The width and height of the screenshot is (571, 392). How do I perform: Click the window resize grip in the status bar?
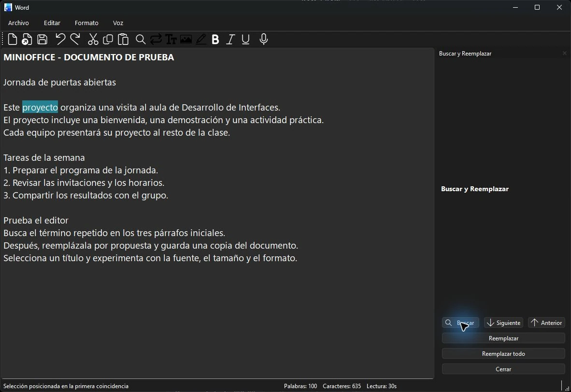pos(567,388)
